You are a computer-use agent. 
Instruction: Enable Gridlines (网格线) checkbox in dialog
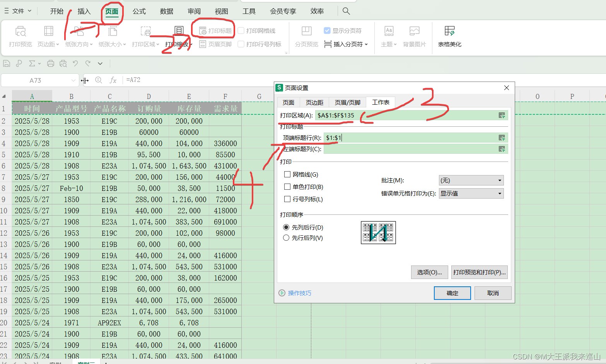click(x=287, y=175)
